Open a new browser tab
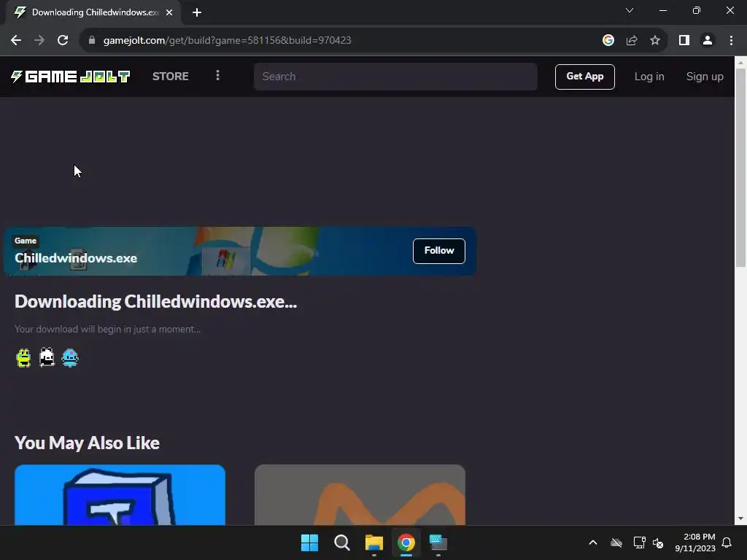The height and width of the screenshot is (560, 747). point(197,12)
